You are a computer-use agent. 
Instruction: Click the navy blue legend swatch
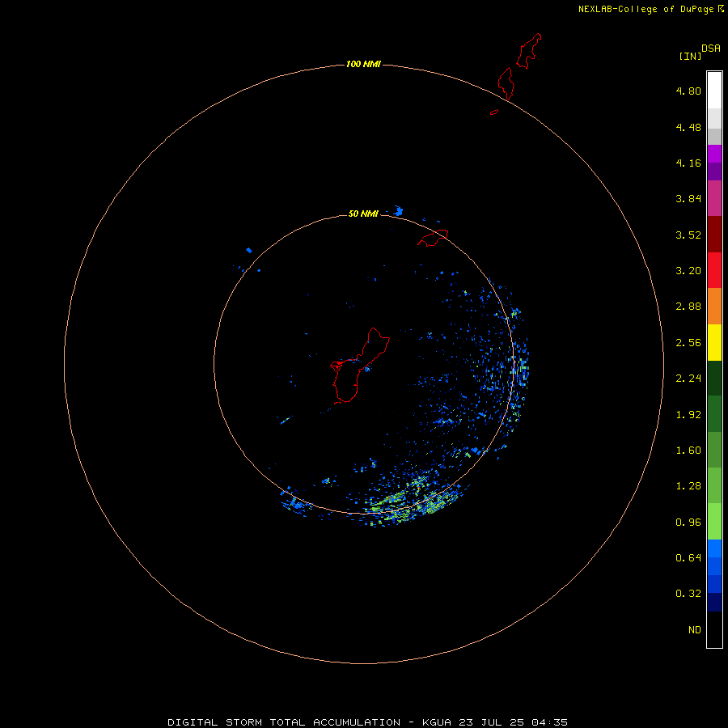click(714, 602)
